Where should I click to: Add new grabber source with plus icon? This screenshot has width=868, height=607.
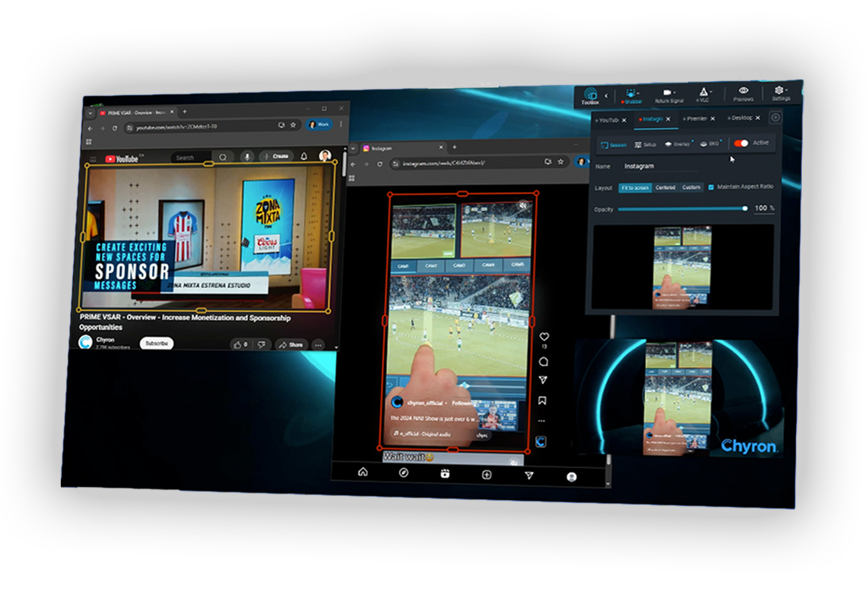pos(775,118)
